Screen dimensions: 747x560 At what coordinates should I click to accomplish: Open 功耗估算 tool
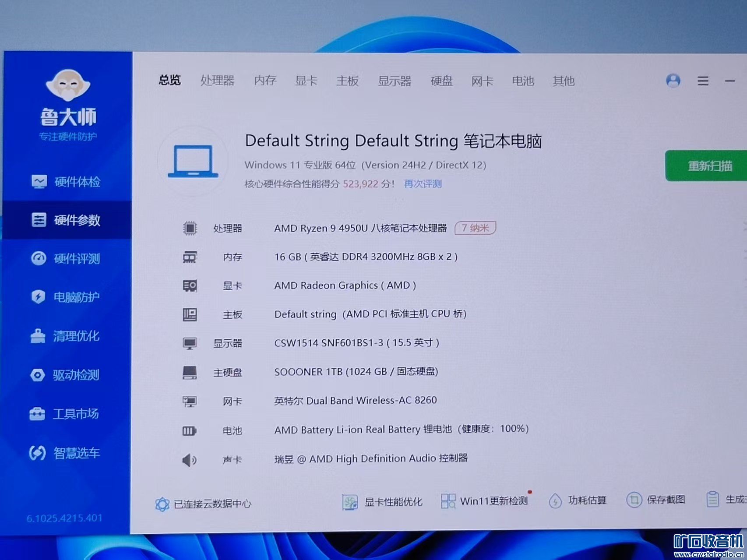pos(578,500)
